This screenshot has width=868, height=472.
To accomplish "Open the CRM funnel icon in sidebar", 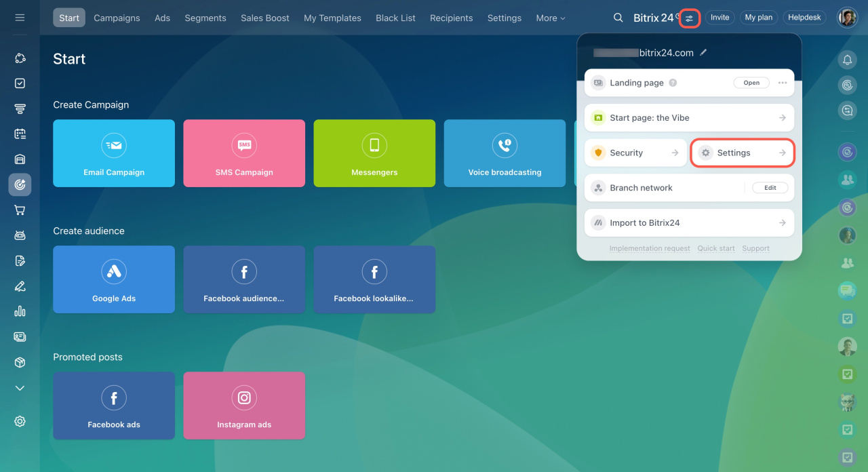I will (20, 109).
